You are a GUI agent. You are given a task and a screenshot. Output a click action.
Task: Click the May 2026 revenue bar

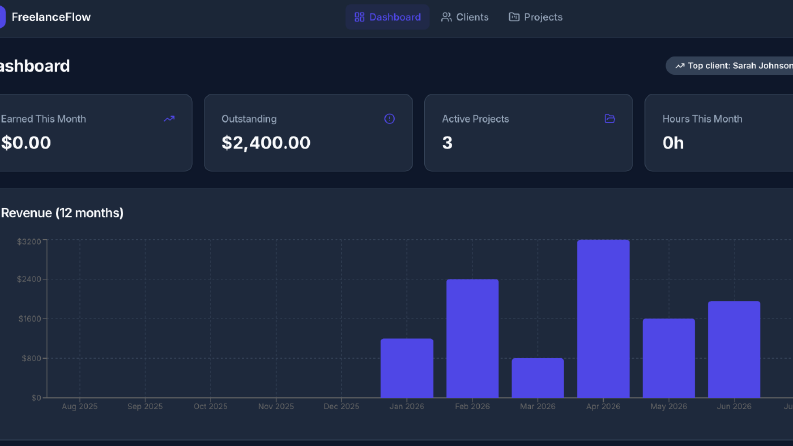(x=669, y=358)
